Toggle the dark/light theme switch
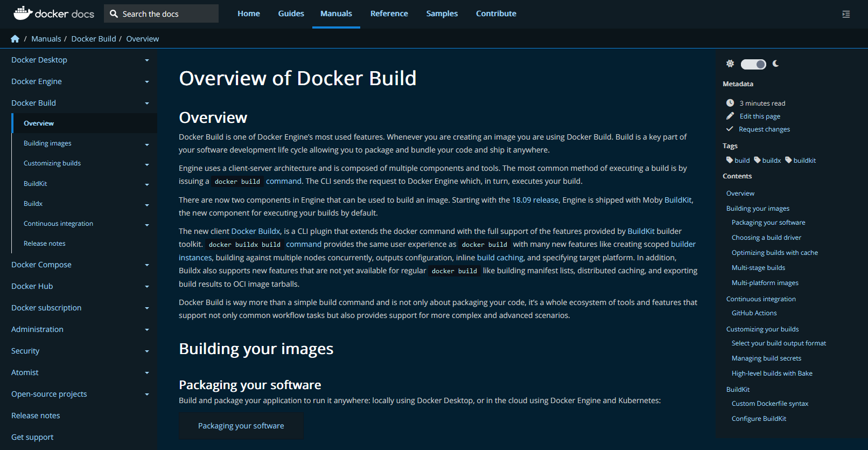Screen dimensions: 868x450 (x=753, y=64)
